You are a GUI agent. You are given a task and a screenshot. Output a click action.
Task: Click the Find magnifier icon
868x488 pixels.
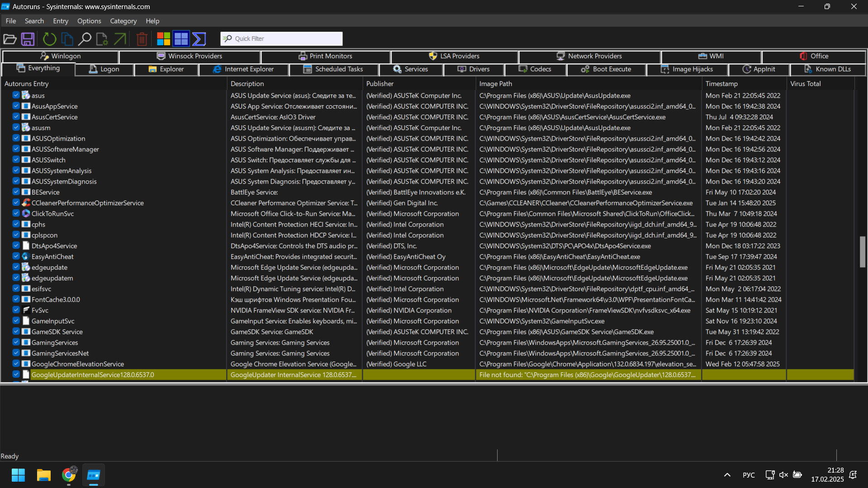(x=85, y=39)
